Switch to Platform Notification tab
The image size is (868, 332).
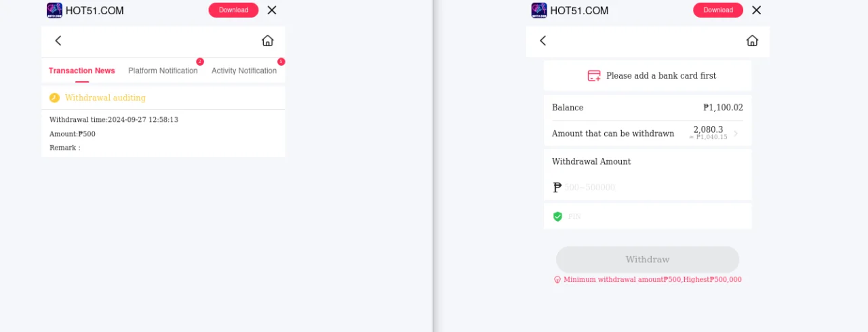[x=163, y=70]
